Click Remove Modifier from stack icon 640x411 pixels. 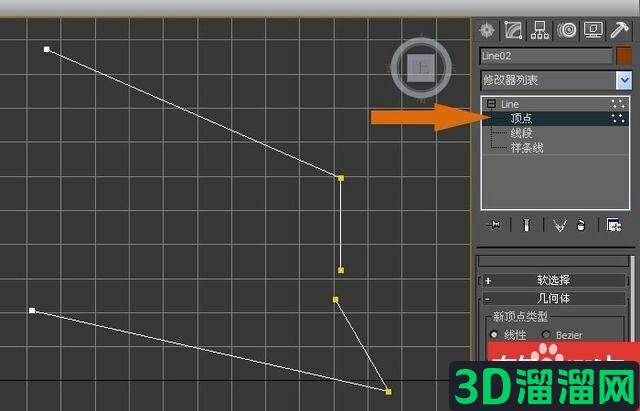pyautogui.click(x=581, y=225)
